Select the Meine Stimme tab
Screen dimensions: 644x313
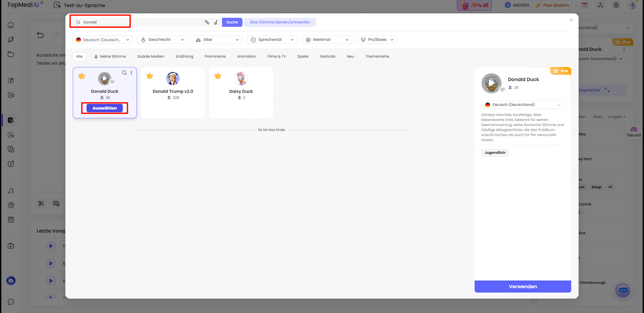tap(110, 56)
